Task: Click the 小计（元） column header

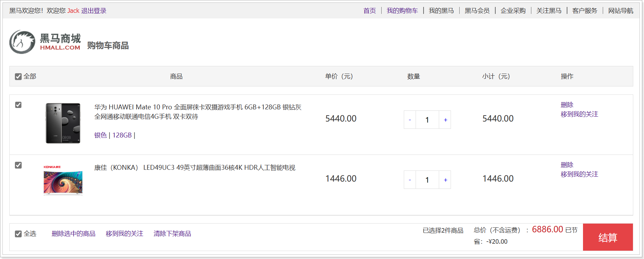Action: point(496,76)
